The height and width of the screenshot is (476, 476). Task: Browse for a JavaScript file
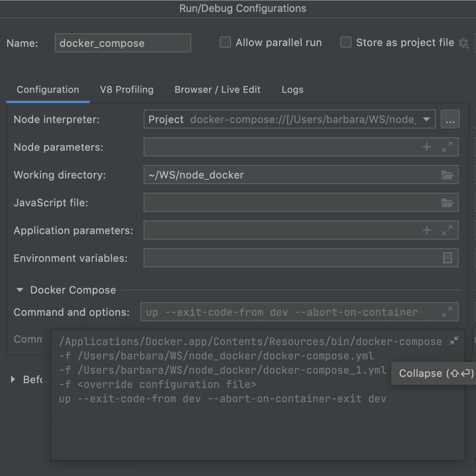[x=447, y=202]
